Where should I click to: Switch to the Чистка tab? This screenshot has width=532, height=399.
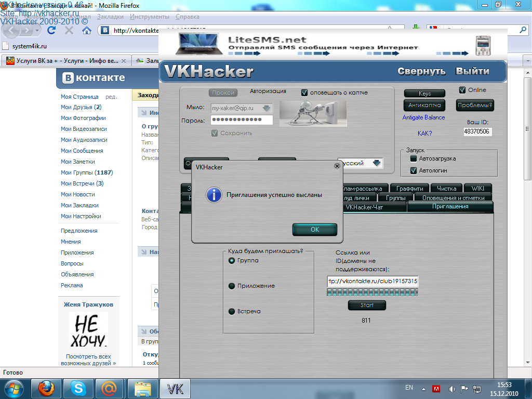coord(446,188)
